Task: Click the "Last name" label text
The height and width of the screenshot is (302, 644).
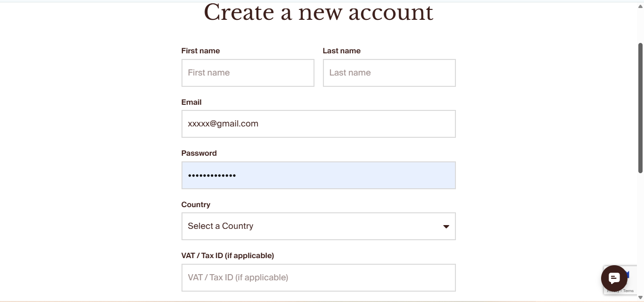Action: [x=341, y=51]
